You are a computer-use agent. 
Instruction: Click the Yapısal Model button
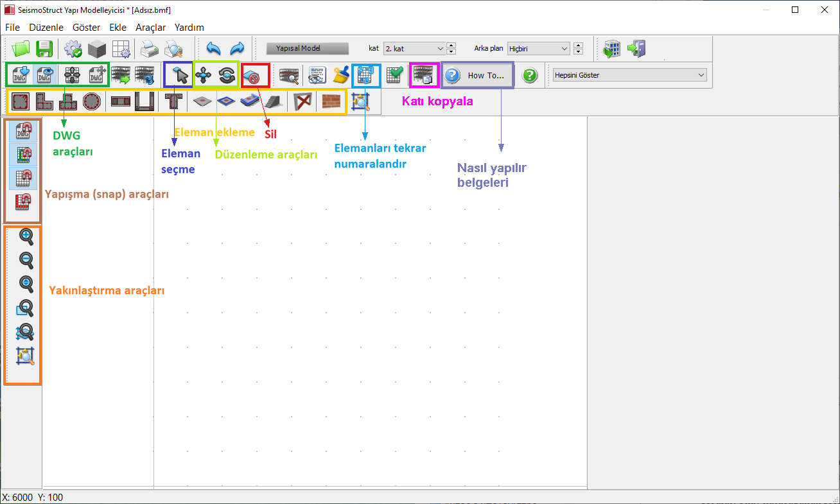pyautogui.click(x=307, y=48)
